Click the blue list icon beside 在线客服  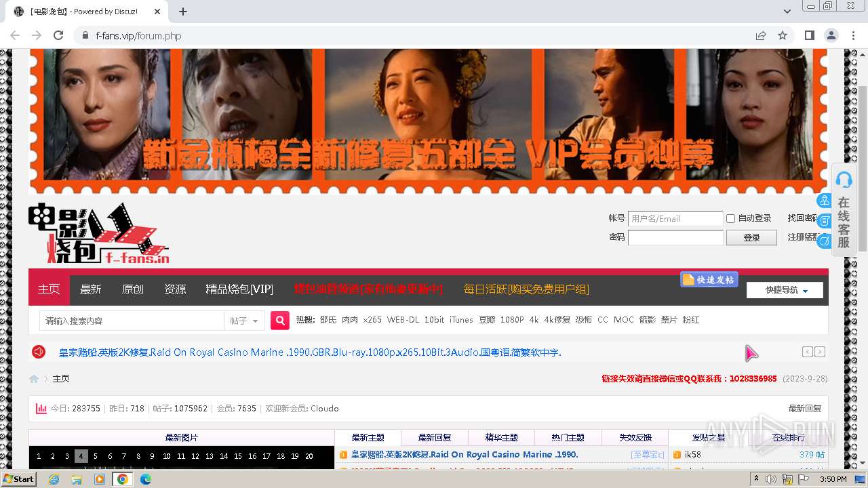[824, 221]
